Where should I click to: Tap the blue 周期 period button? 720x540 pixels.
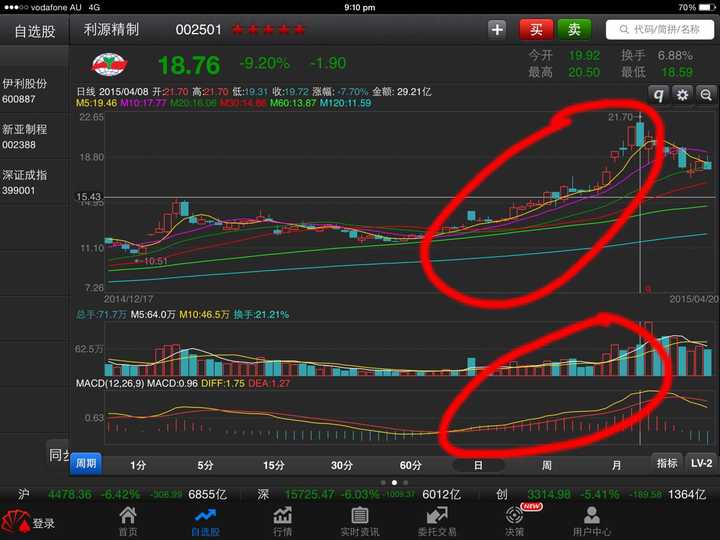tap(86, 464)
